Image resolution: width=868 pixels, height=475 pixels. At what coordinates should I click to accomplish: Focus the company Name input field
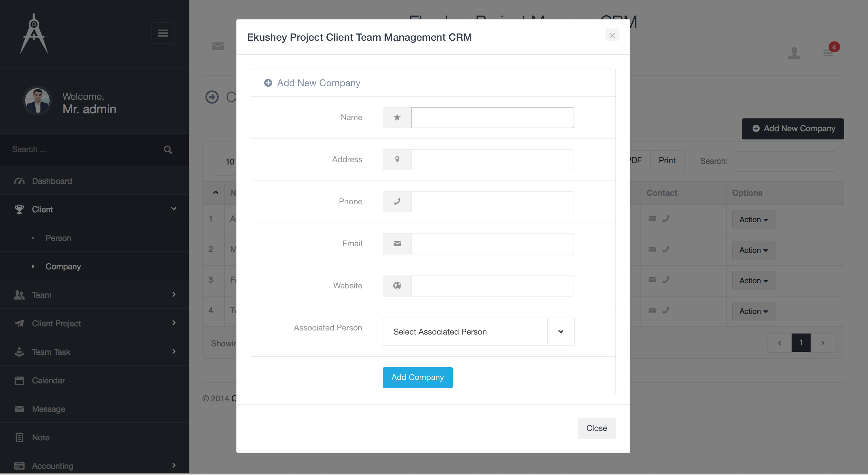tap(492, 118)
